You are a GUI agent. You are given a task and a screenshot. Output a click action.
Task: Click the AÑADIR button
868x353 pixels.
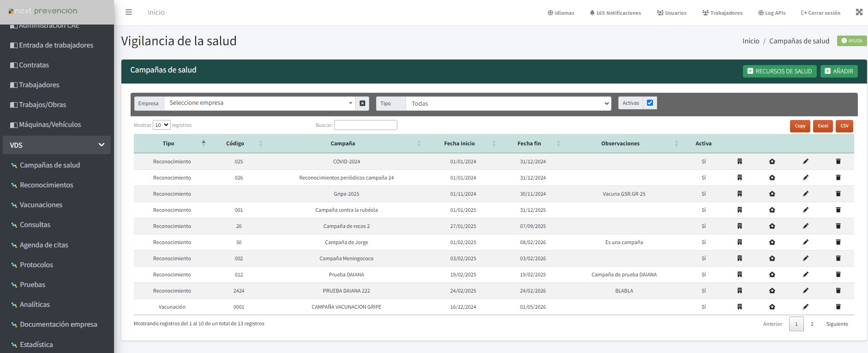[x=839, y=71]
